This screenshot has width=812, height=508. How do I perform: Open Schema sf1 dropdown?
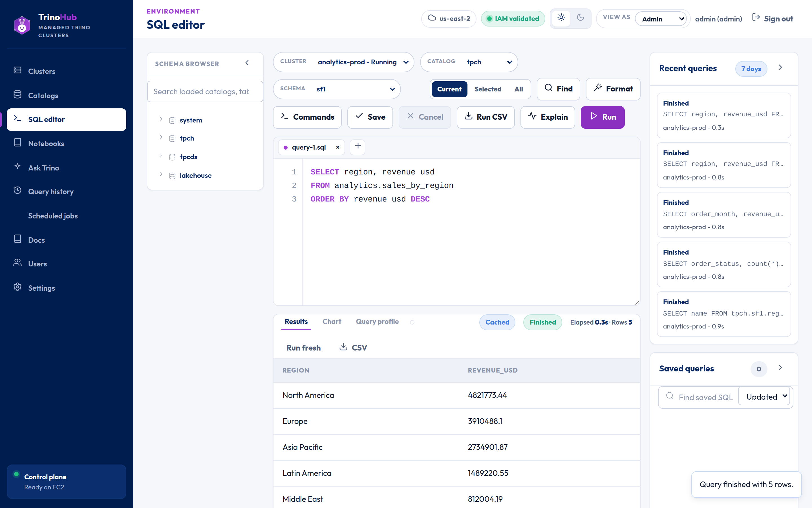click(x=337, y=89)
